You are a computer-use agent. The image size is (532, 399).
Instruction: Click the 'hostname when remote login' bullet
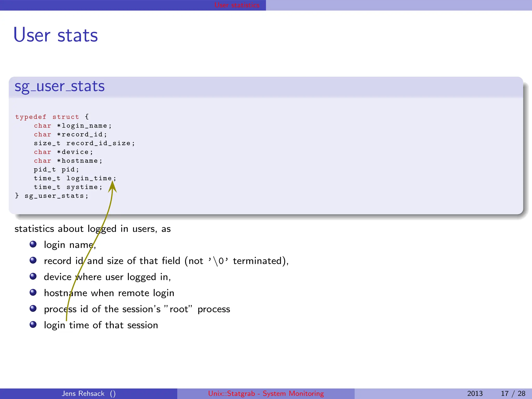[x=109, y=293]
